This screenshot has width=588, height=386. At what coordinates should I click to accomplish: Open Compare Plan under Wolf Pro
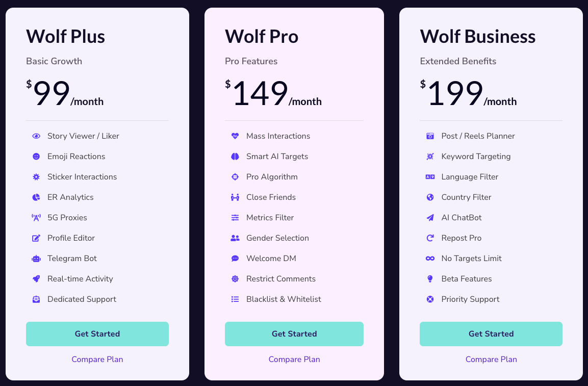coord(294,359)
